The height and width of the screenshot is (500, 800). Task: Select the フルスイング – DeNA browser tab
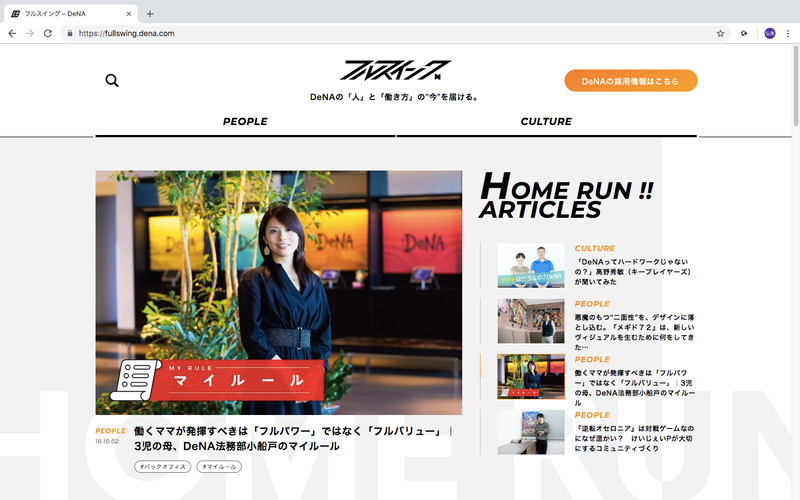point(71,14)
